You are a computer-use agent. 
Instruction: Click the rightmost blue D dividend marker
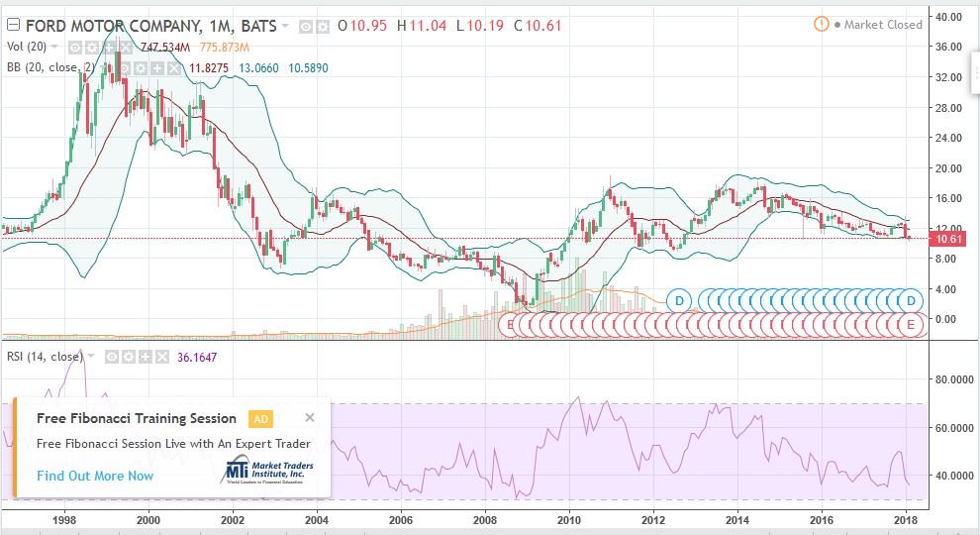point(911,301)
